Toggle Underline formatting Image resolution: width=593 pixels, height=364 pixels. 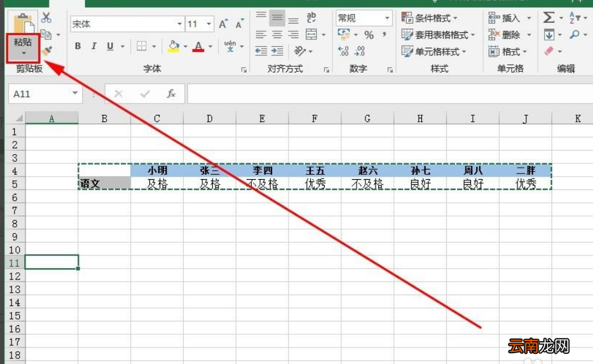pos(110,46)
